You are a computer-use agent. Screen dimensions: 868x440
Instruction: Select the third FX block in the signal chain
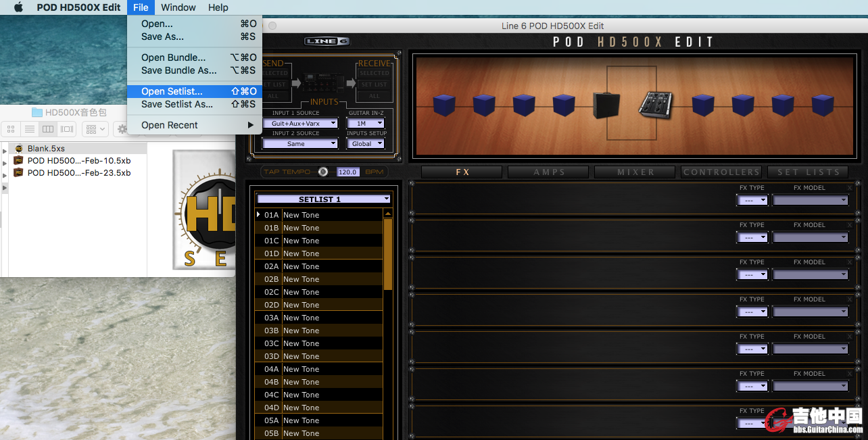tap(524, 106)
